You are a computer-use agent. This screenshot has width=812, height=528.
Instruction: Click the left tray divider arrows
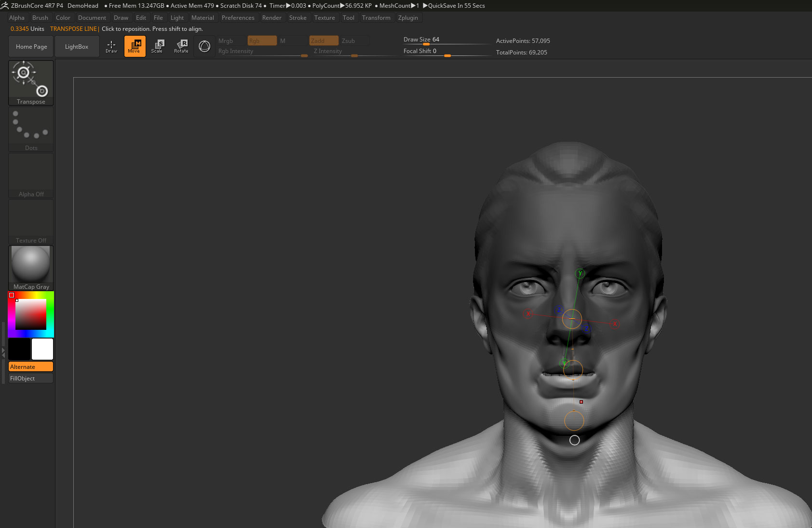point(3,353)
